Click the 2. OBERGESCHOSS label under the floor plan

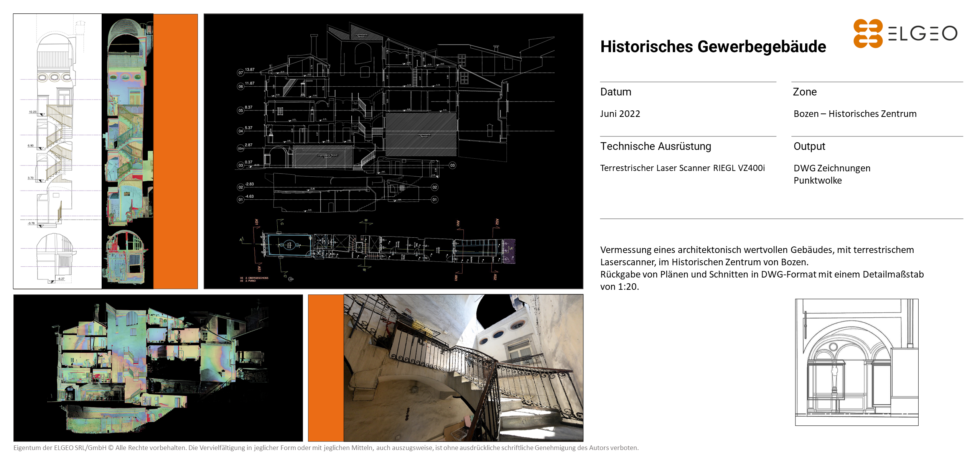[x=257, y=278]
